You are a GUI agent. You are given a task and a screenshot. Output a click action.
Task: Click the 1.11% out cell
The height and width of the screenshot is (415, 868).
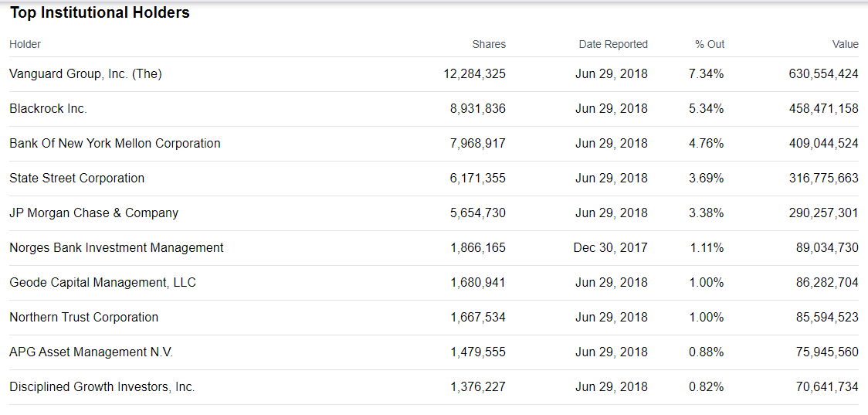coord(707,247)
